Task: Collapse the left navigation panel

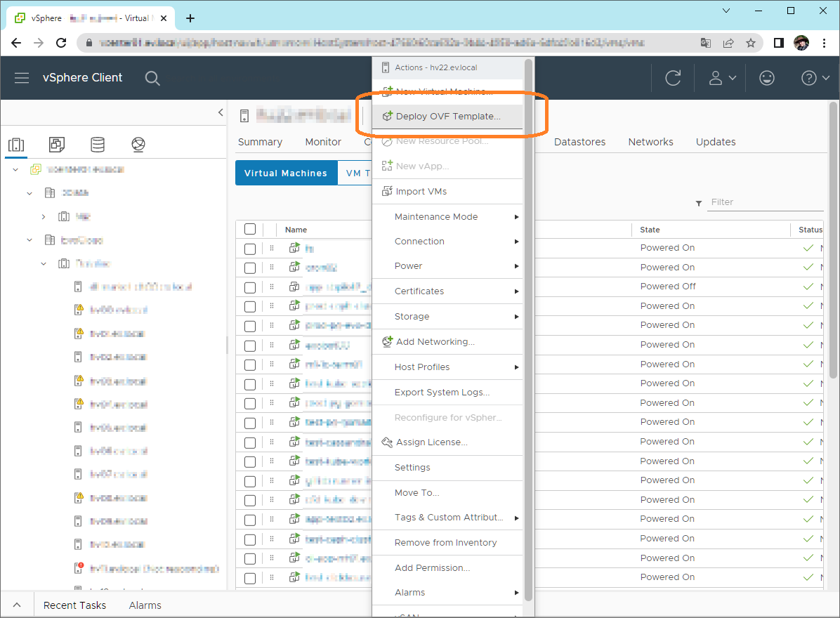Action: [220, 112]
